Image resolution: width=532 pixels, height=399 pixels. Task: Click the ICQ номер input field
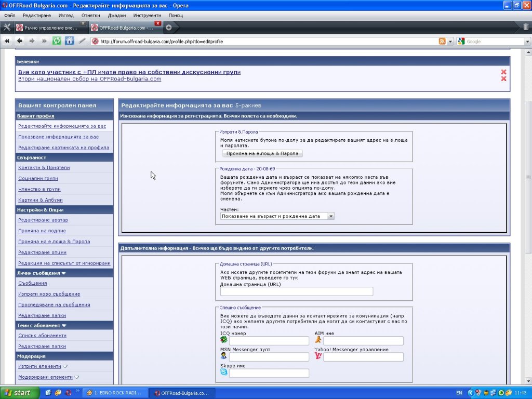tap(269, 341)
